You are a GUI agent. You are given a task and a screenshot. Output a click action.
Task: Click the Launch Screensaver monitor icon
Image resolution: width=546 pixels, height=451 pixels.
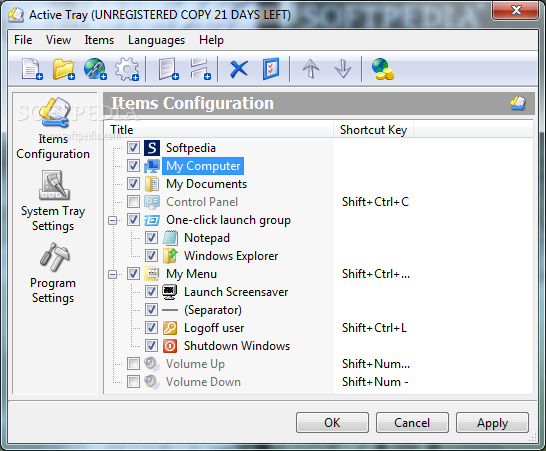170,292
